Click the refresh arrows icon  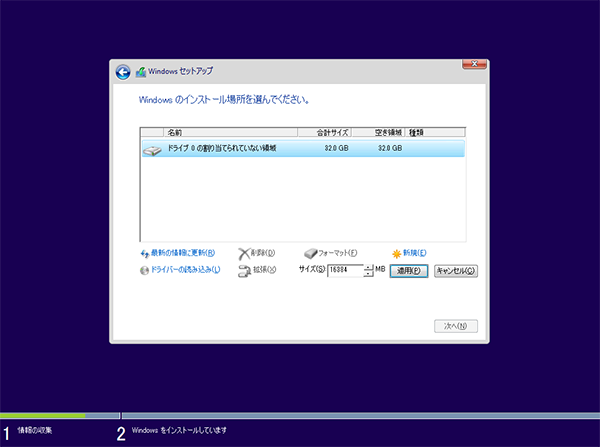(144, 254)
